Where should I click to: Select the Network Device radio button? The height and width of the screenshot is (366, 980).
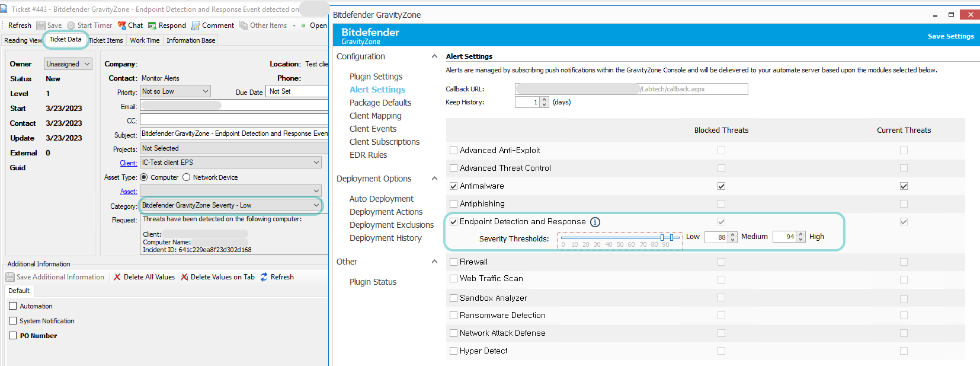[x=186, y=177]
